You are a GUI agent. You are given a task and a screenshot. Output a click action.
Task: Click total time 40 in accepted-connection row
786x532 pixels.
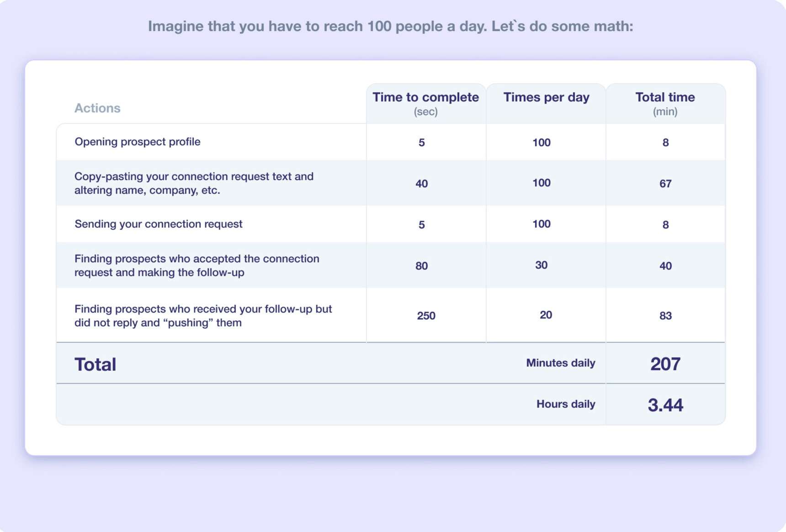tap(665, 266)
